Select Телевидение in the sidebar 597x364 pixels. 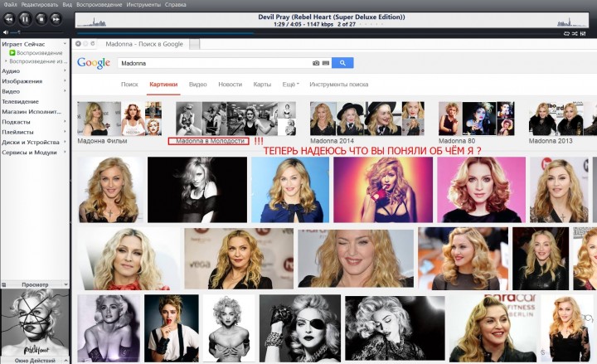pyautogui.click(x=20, y=102)
